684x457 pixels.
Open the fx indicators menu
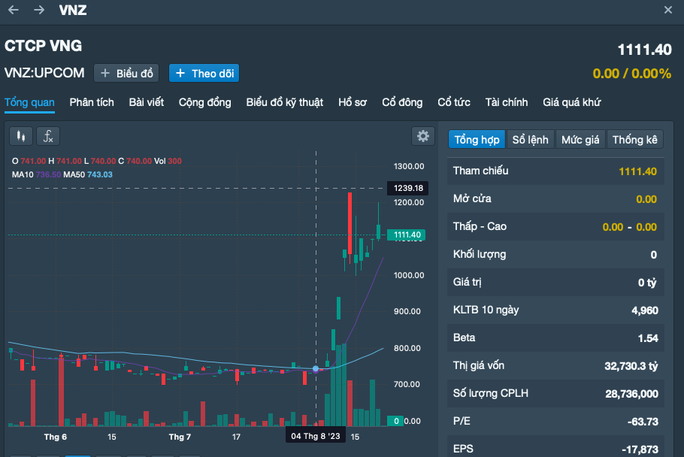point(47,136)
